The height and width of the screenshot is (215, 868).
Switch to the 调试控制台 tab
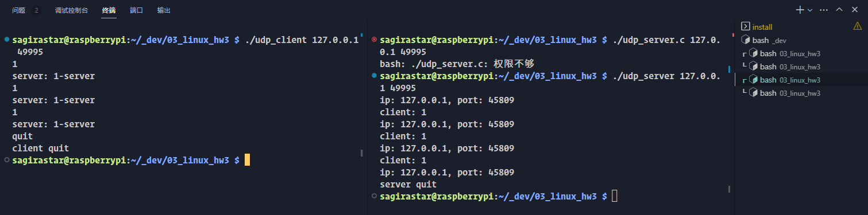[x=72, y=10]
